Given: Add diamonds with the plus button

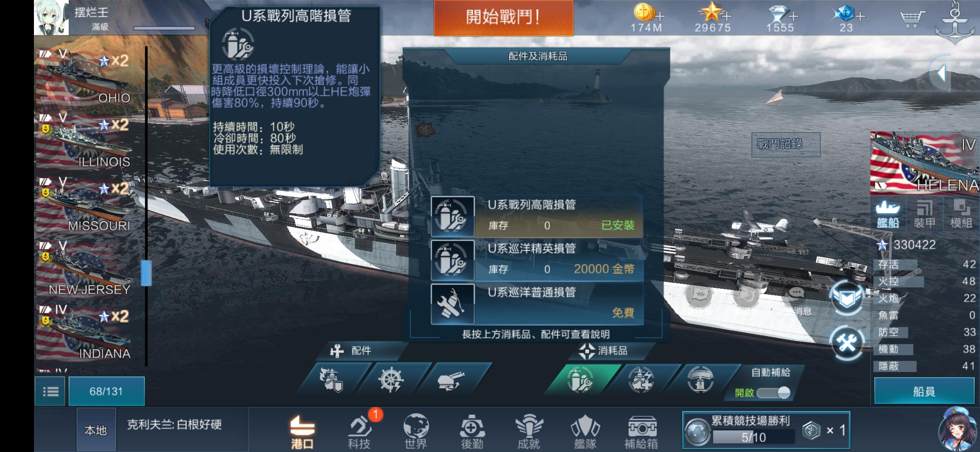Looking at the screenshot, I should tap(794, 16).
